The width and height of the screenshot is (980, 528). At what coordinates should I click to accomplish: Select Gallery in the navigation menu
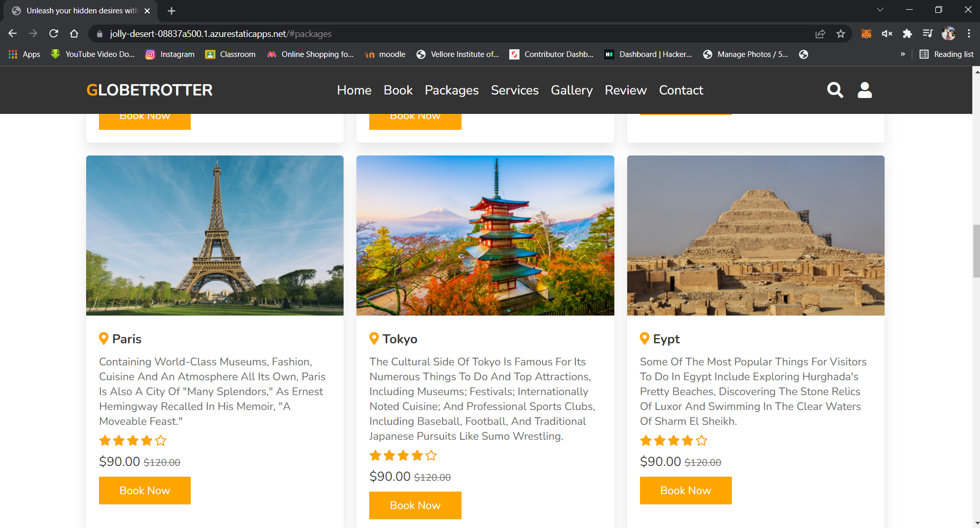[571, 90]
